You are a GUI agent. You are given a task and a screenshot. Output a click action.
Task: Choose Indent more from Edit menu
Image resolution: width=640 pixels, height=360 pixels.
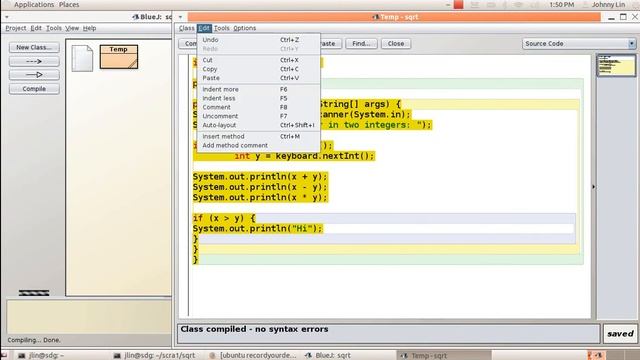(x=258, y=89)
